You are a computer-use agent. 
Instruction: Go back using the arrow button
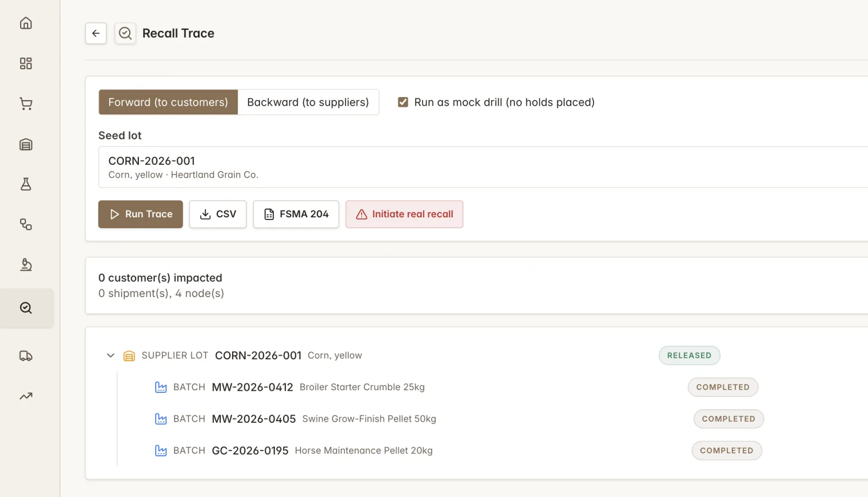point(96,33)
